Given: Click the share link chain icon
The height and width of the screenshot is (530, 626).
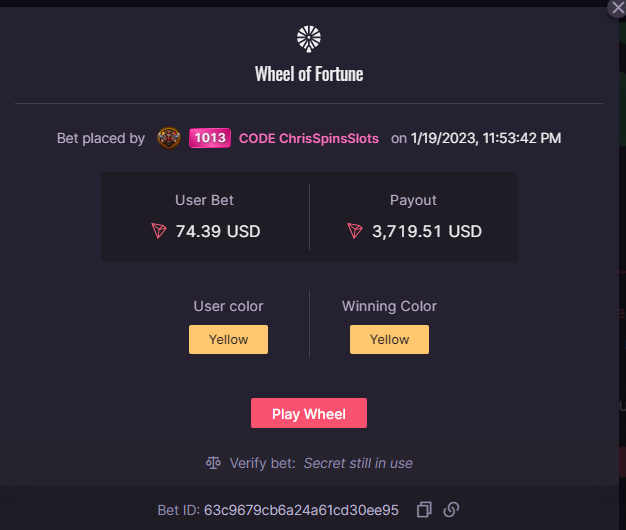Looking at the screenshot, I should pos(451,510).
